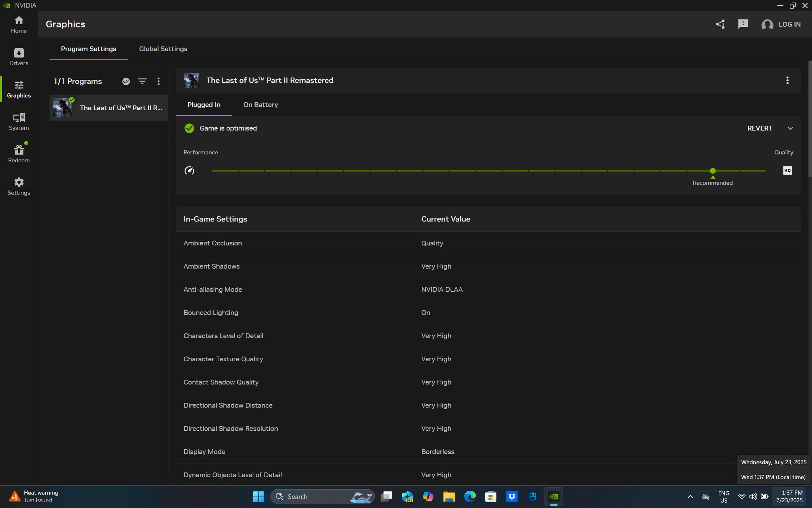The image size is (812, 508).
Task: Open the filter icon in Programs list
Action: [142, 82]
